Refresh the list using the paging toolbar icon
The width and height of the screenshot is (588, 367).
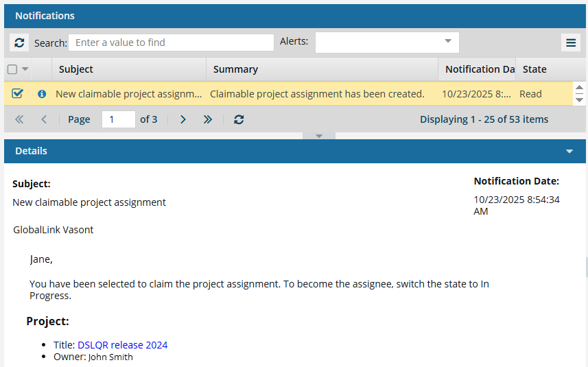coord(239,119)
